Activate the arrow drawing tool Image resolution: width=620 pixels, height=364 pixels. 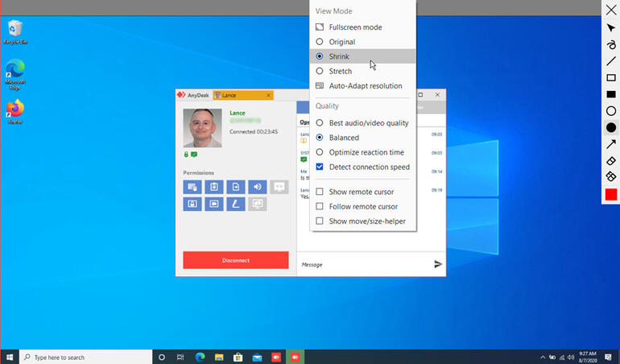[611, 145]
